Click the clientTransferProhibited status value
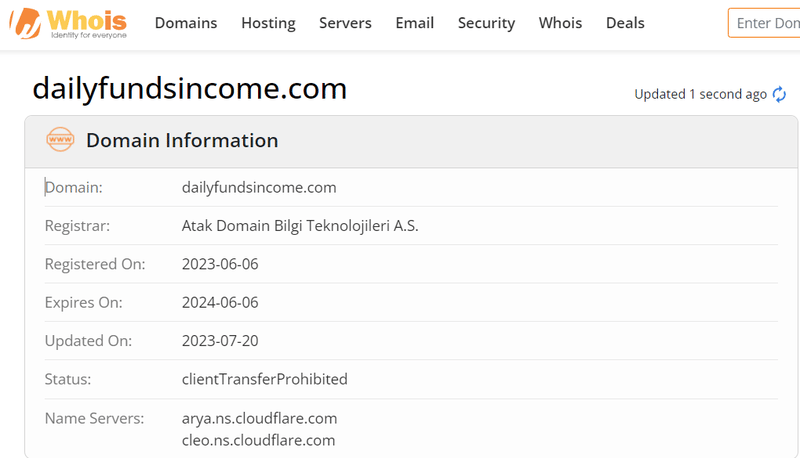 tap(265, 379)
